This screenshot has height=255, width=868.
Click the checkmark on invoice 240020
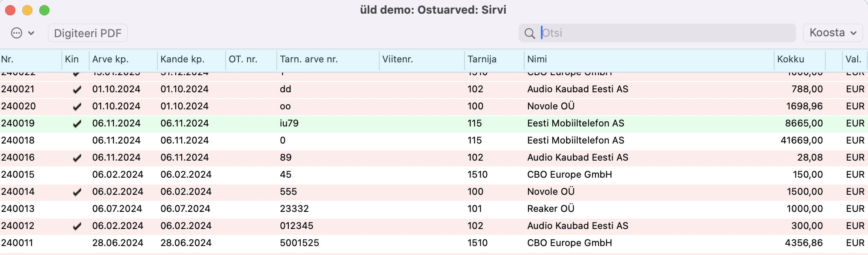[77, 106]
